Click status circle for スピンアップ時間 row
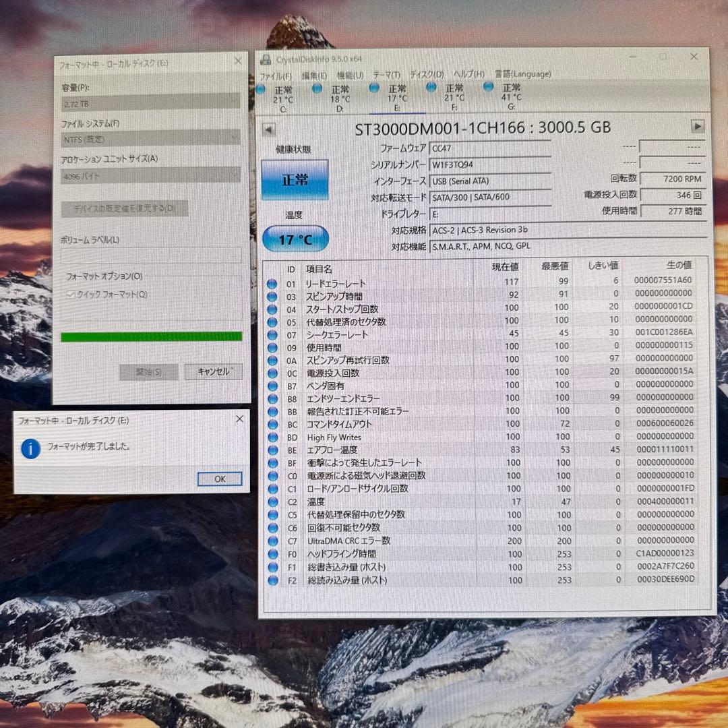The image size is (728, 728). 272,297
